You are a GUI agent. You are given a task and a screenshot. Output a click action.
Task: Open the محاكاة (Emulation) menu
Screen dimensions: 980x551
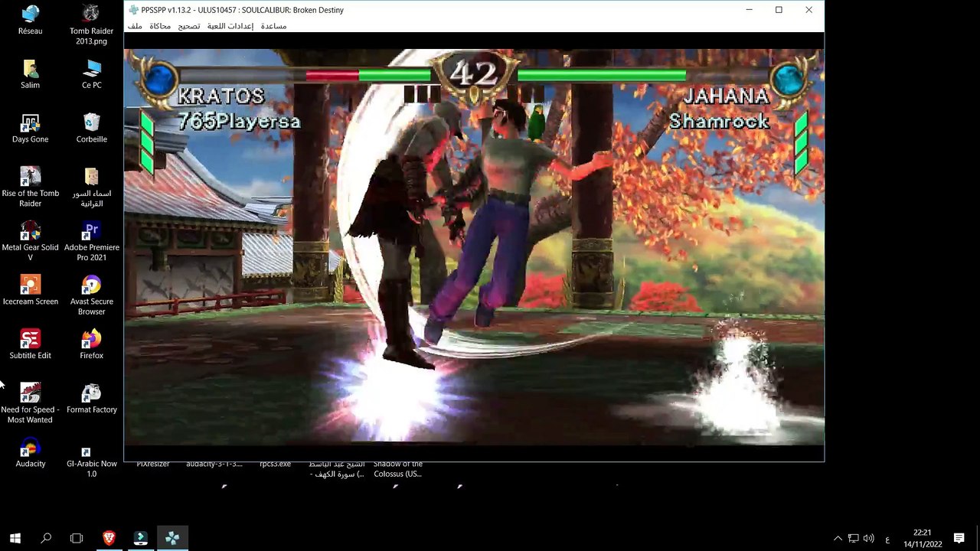[160, 26]
